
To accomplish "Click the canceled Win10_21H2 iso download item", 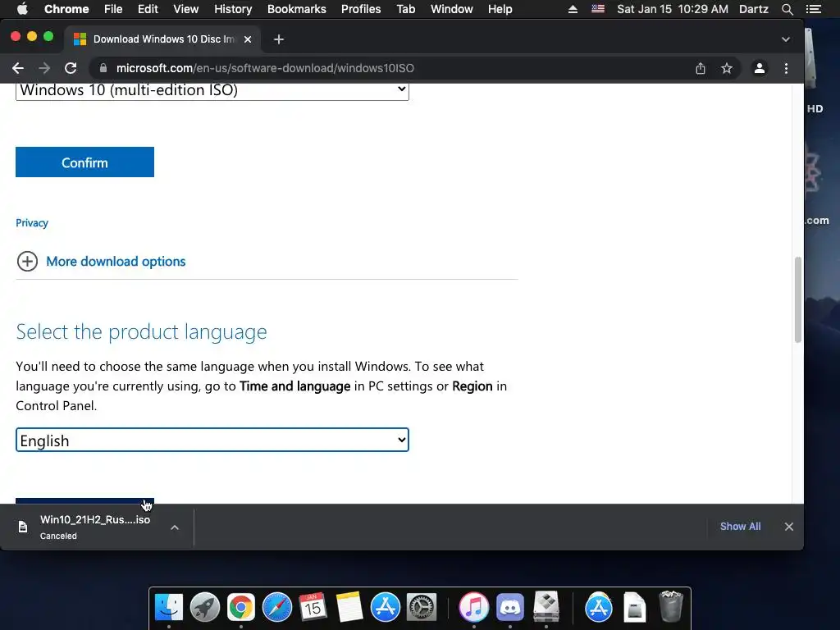I will coord(95,527).
